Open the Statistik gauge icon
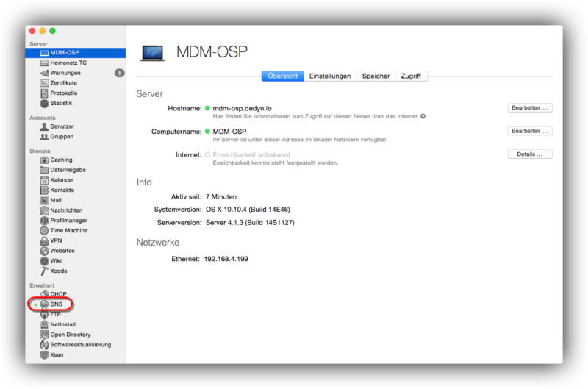The height and width of the screenshot is (389, 588). coord(44,103)
